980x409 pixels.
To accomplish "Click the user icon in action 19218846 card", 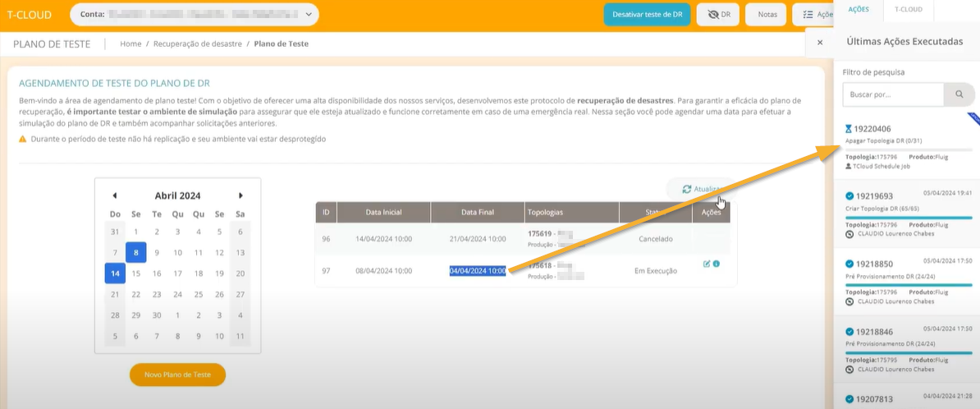I will [849, 369].
